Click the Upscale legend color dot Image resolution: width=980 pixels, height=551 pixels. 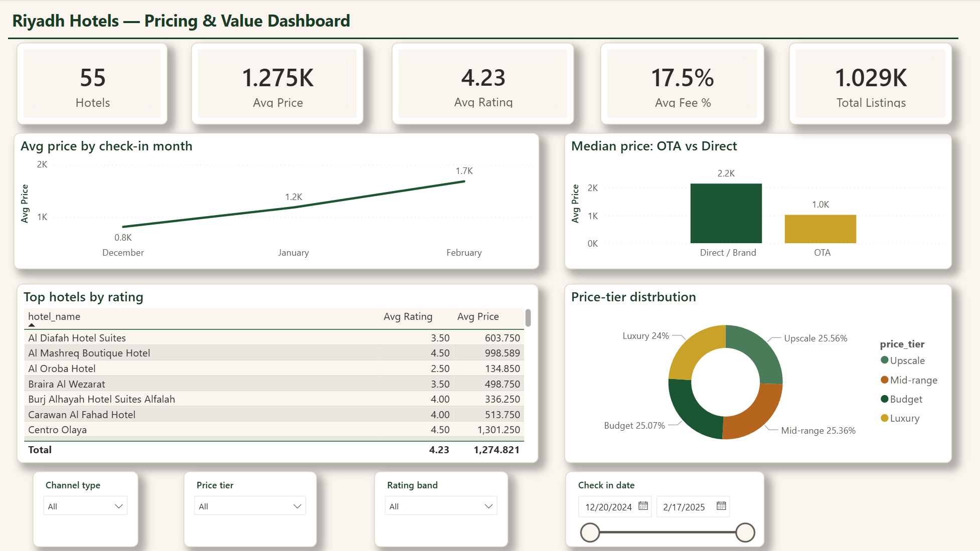[x=885, y=360]
